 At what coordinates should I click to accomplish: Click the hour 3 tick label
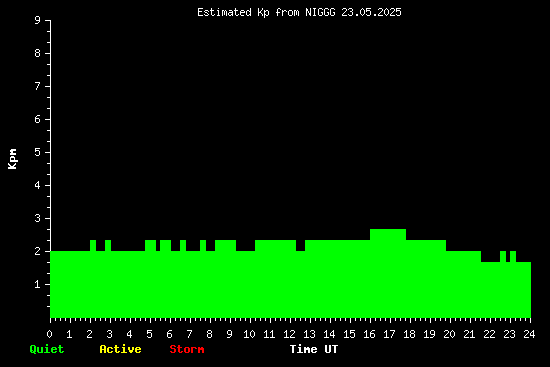pos(109,334)
